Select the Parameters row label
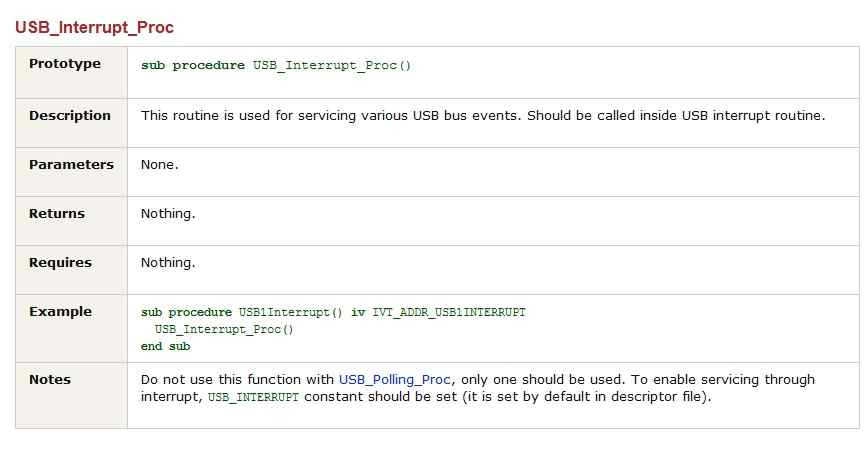866x460 pixels. [x=71, y=165]
